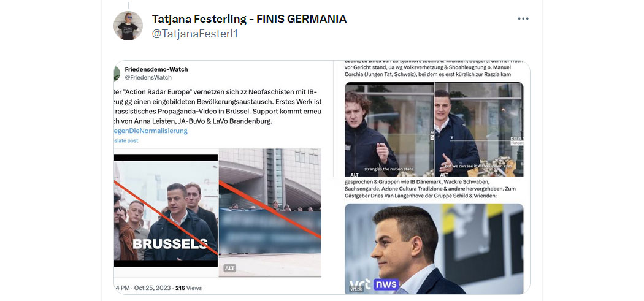Screen dimensions: 644x301
Task: Open the curly-haired speaker video frame
Action: click(x=389, y=129)
